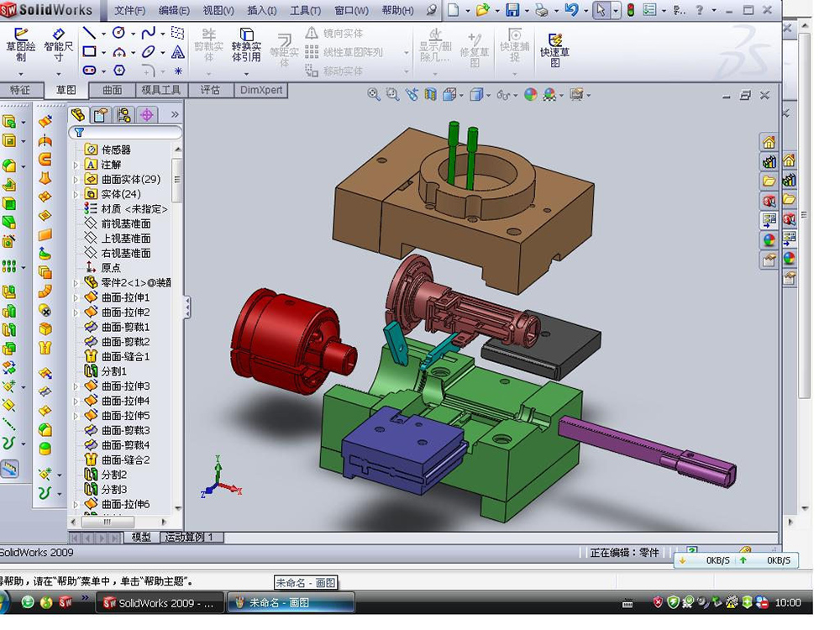This screenshot has height=630, width=840.
Task: Click the New document icon
Action: point(454,9)
